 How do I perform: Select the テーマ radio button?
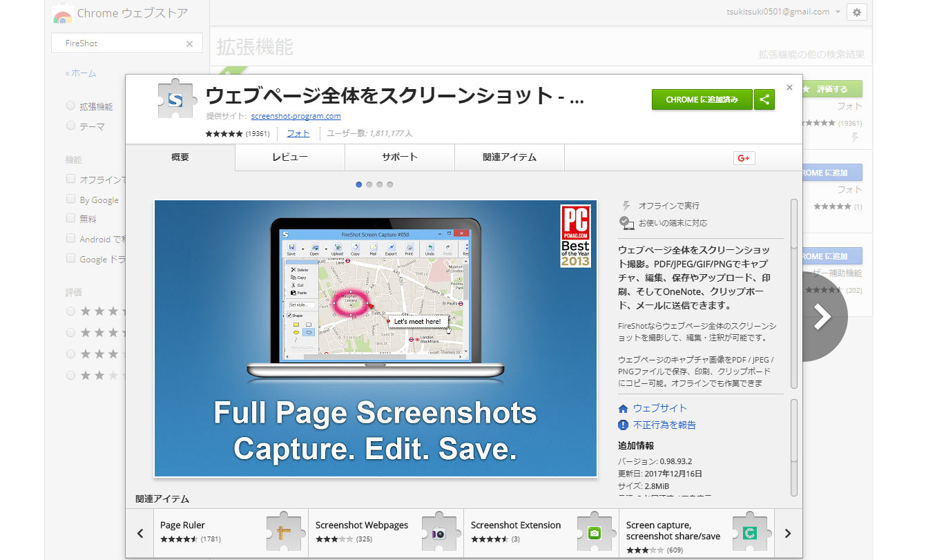[70, 126]
